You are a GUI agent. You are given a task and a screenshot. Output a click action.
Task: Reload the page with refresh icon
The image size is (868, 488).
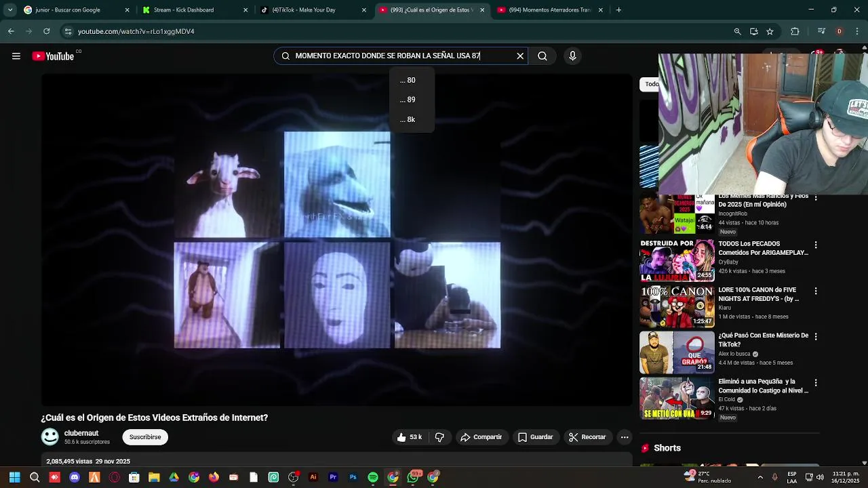46,31
